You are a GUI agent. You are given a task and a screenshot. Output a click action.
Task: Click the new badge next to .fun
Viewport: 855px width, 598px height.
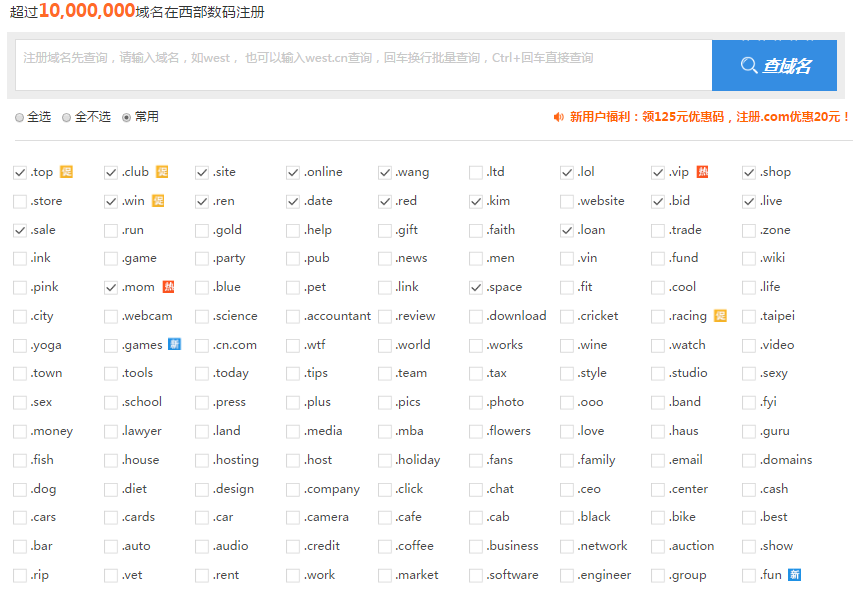794,575
